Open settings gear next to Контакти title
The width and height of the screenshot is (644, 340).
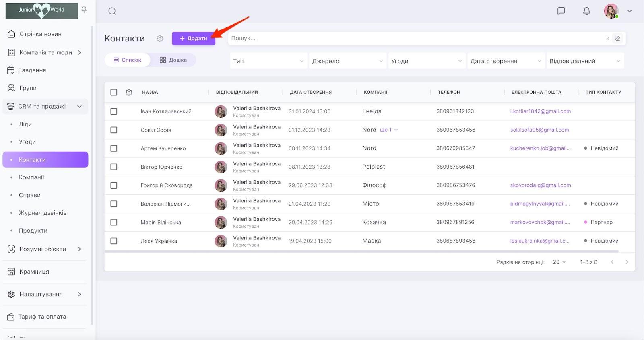[x=160, y=38]
